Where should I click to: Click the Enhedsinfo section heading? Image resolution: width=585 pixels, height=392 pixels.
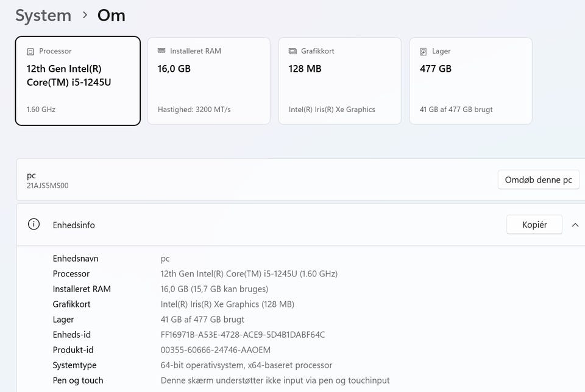[x=74, y=225]
